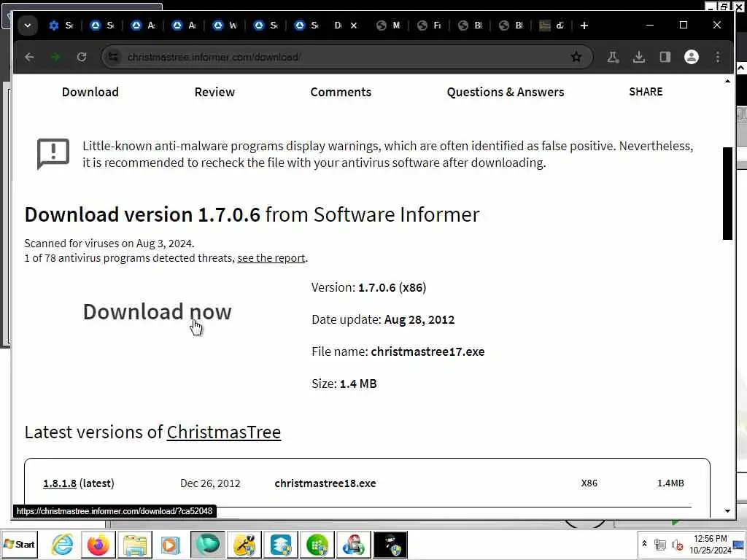The image size is (747, 560).
Task: Open the browser downloads icon
Action: pos(639,57)
